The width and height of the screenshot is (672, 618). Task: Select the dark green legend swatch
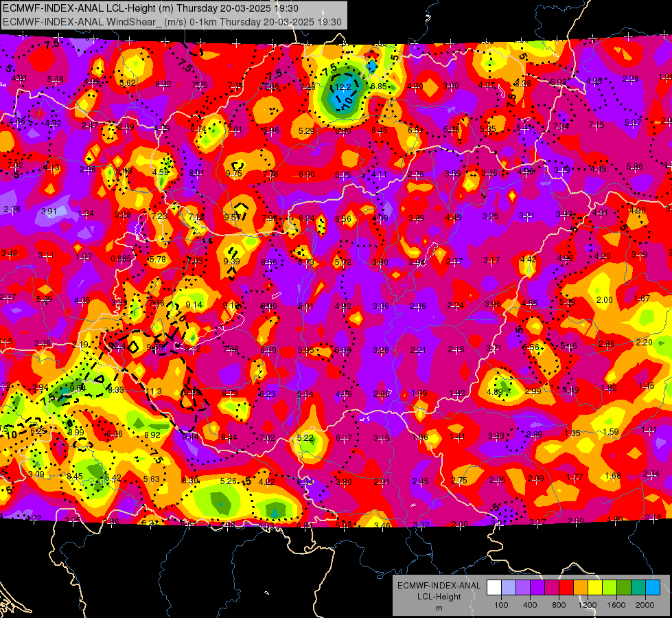point(623,588)
